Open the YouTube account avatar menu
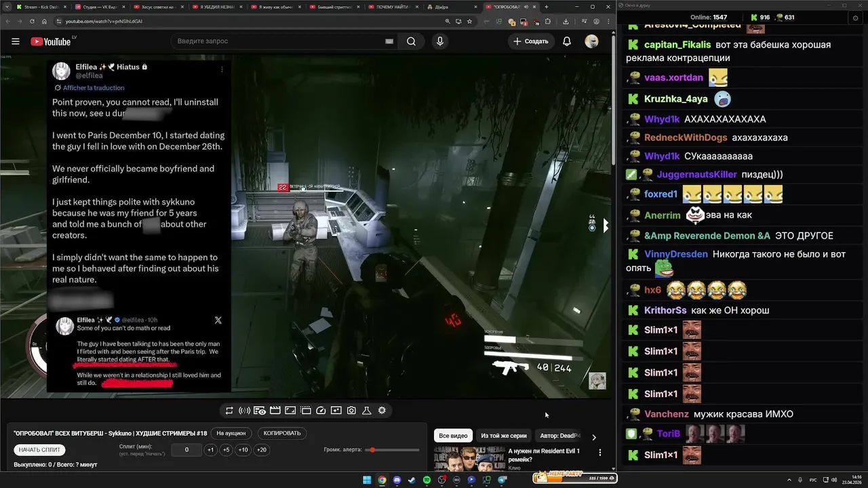The height and width of the screenshot is (488, 868). (592, 41)
